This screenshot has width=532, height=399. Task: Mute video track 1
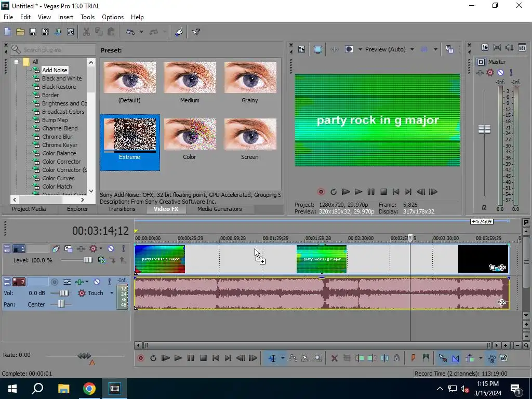click(x=111, y=249)
